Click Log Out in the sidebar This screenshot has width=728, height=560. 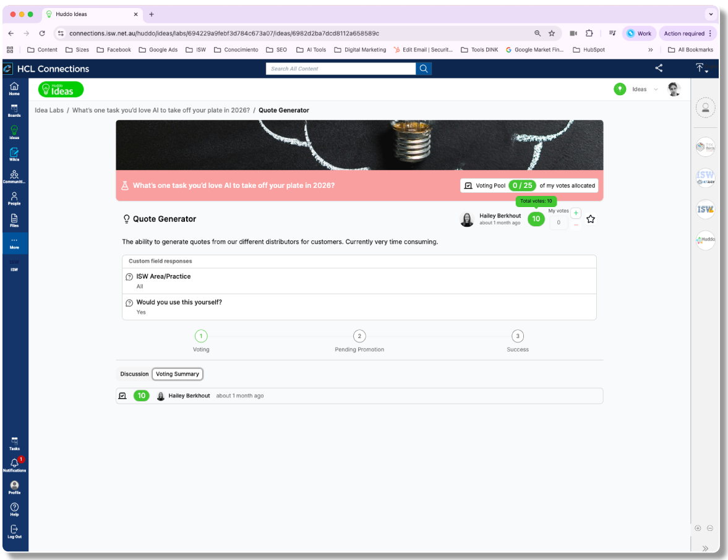[14, 532]
